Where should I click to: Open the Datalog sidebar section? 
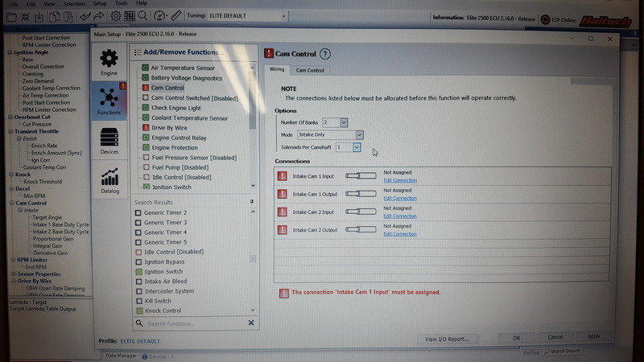109,180
